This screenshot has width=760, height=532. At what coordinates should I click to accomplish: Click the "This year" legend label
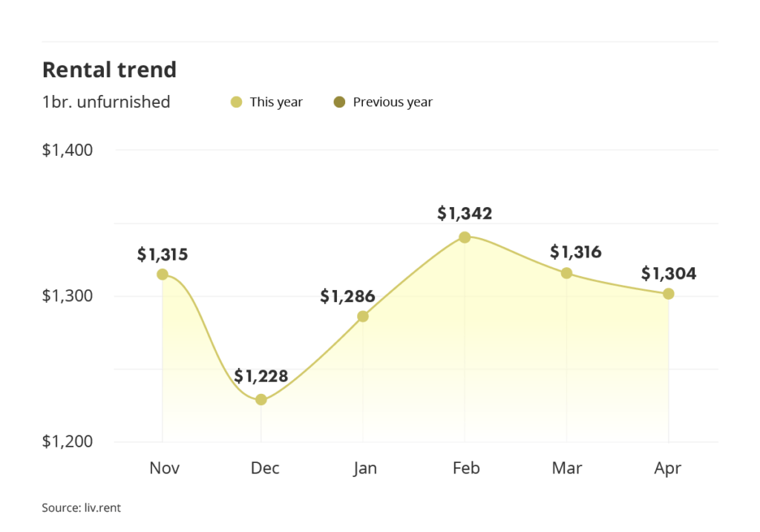[x=276, y=102]
